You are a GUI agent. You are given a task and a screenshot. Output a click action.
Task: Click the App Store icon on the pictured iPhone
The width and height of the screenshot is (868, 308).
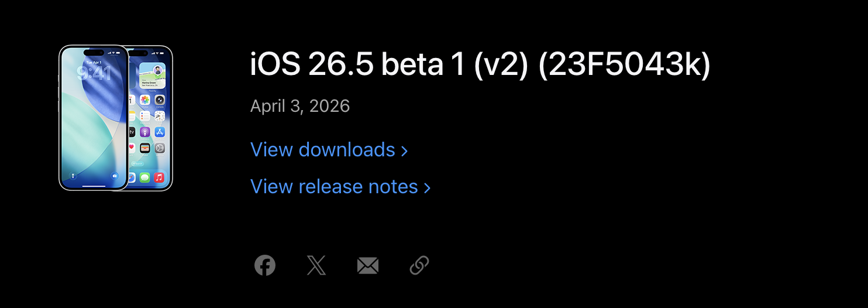click(x=160, y=132)
